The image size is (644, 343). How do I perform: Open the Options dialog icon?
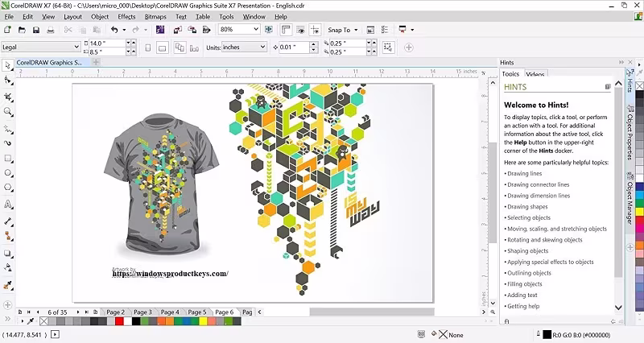pos(385,30)
